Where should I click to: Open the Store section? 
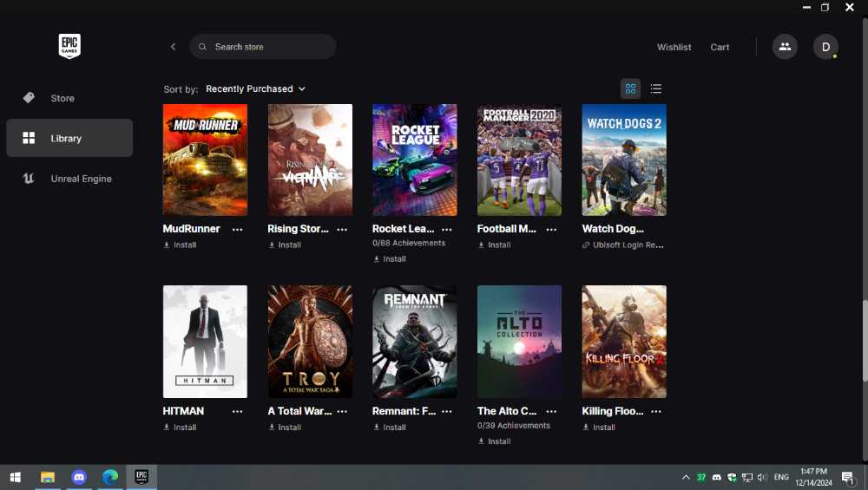coord(69,98)
